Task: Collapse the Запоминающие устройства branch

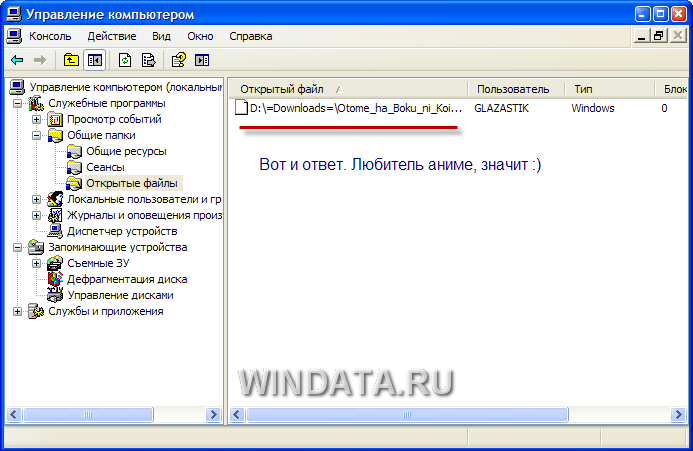Action: [17, 247]
